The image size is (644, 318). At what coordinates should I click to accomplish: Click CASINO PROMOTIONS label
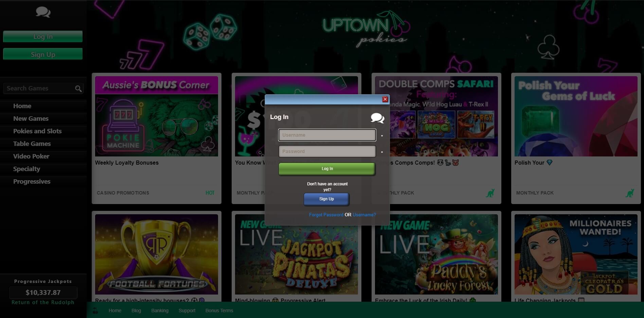point(123,193)
